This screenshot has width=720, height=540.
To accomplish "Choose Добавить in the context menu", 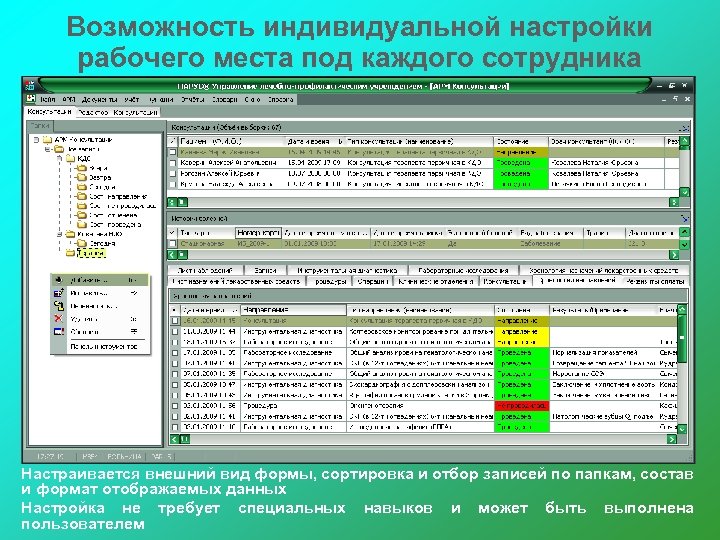I will [100, 280].
